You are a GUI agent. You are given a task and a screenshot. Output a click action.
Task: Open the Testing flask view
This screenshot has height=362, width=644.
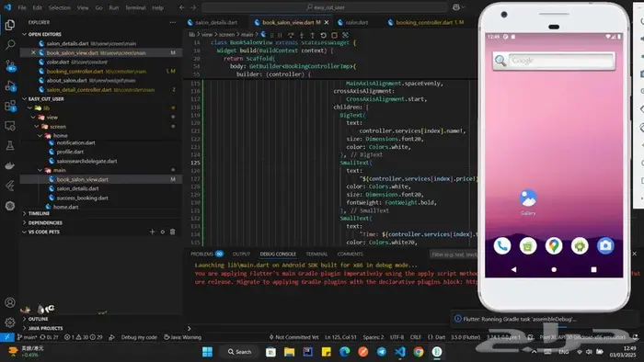10,145
